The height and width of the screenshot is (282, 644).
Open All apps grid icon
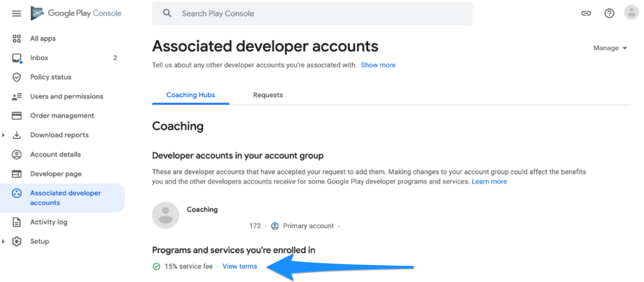pyautogui.click(x=17, y=39)
